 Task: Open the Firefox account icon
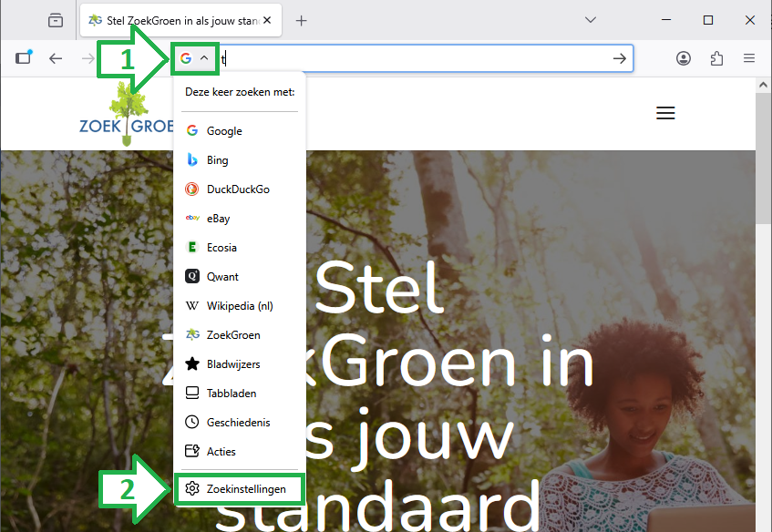[x=684, y=58]
